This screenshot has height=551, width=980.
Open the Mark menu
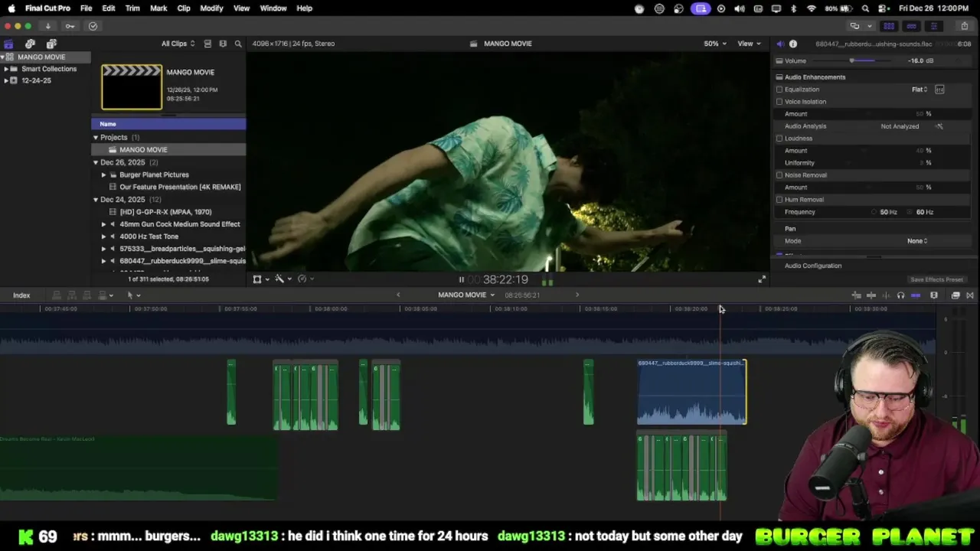(x=158, y=8)
